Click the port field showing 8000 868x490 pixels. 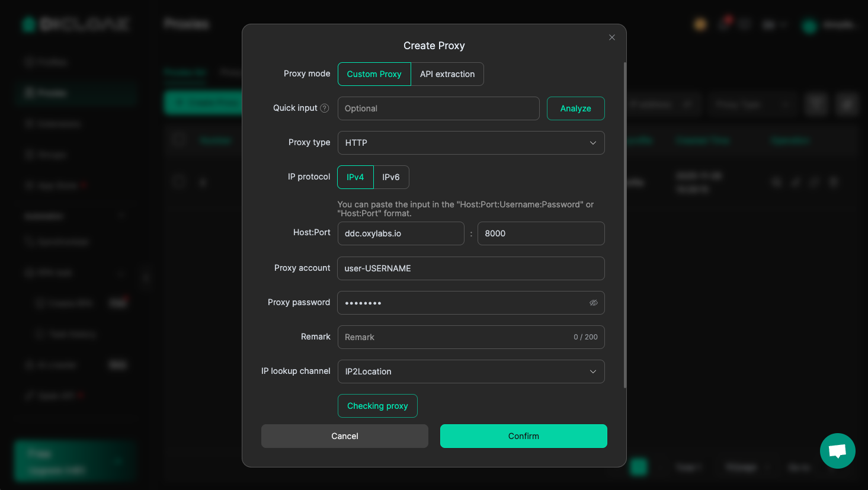540,233
